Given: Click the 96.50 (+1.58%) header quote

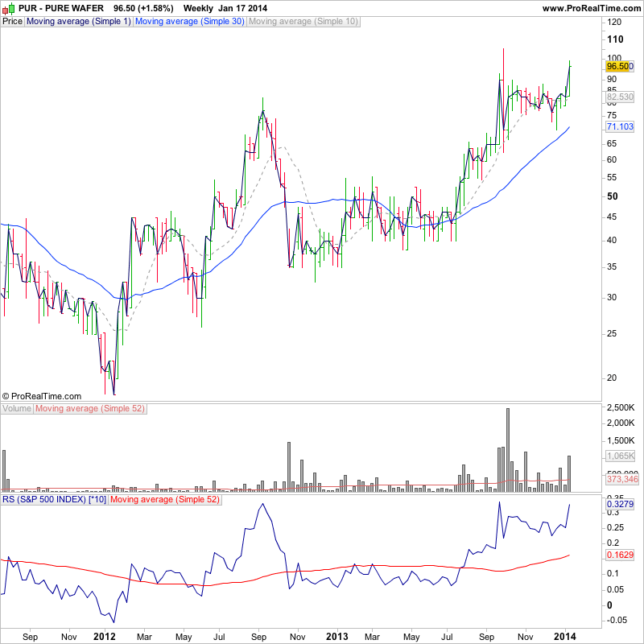Looking at the screenshot, I should [x=143, y=8].
